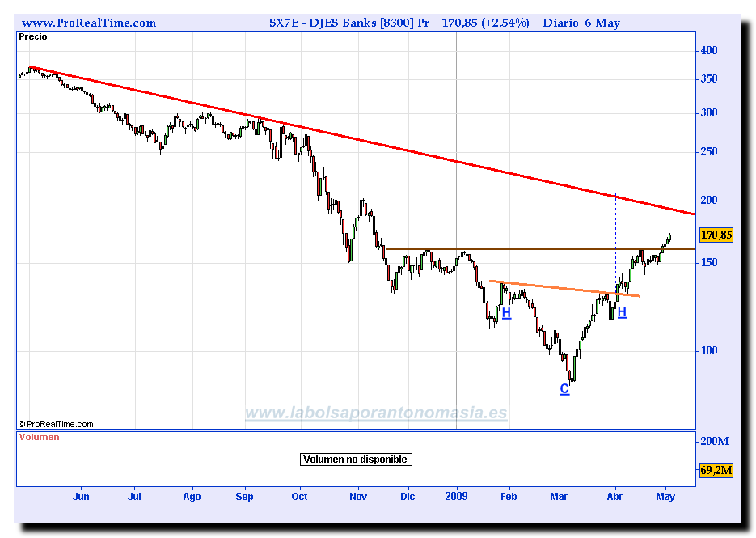Viewport: 756px width, 538px height.
Task: Click the Precio panel label
Action: click(33, 36)
